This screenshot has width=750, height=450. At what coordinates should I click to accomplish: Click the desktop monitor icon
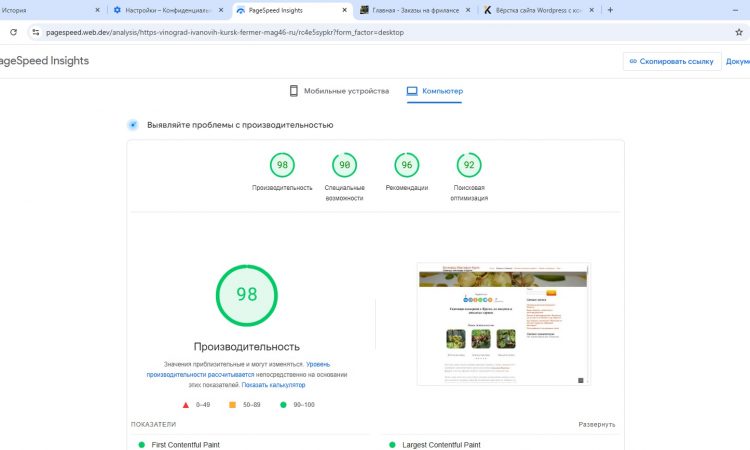point(412,91)
